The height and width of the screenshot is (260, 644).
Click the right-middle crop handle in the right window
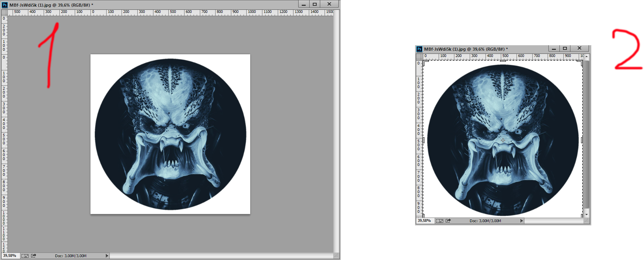(x=582, y=140)
